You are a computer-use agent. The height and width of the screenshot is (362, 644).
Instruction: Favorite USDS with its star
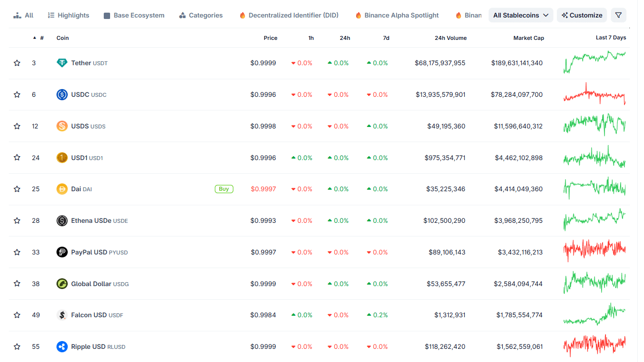pyautogui.click(x=17, y=126)
